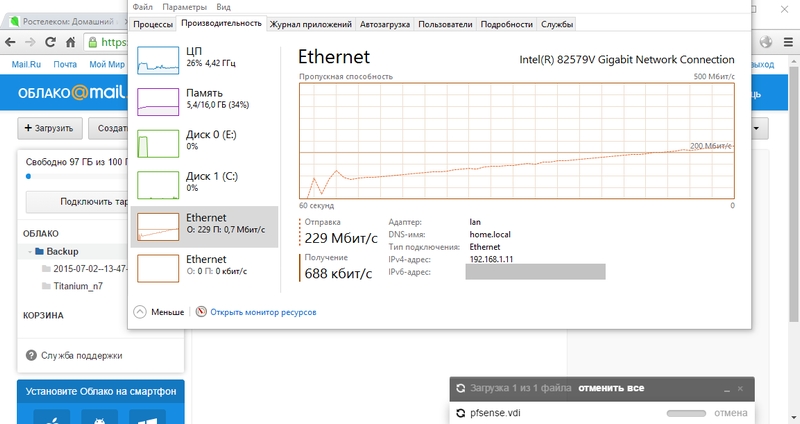Click the Android app icon
Screen dimensions: 800x424
point(100,416)
